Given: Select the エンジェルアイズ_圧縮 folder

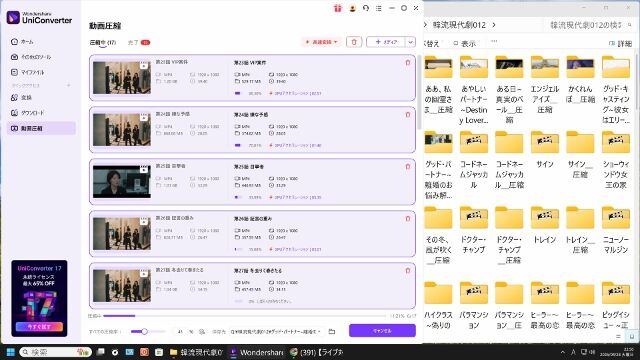Looking at the screenshot, I should pos(544,86).
